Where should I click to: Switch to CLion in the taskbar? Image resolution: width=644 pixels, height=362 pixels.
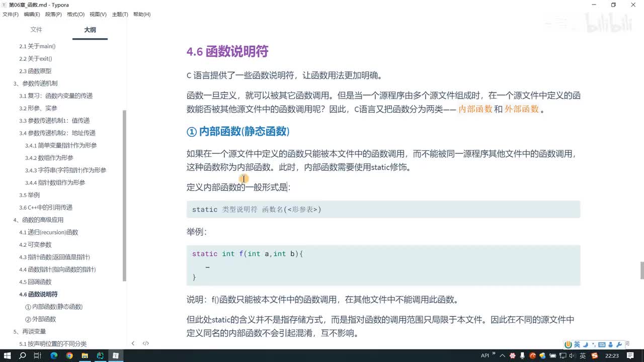point(100,355)
